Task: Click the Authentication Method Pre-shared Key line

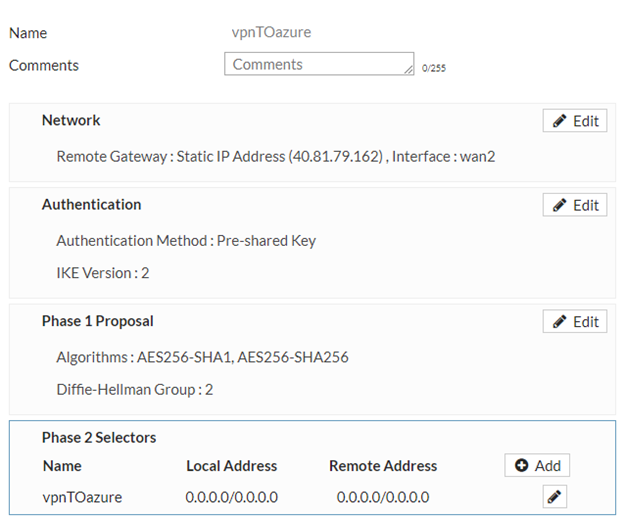Action: pos(186,241)
